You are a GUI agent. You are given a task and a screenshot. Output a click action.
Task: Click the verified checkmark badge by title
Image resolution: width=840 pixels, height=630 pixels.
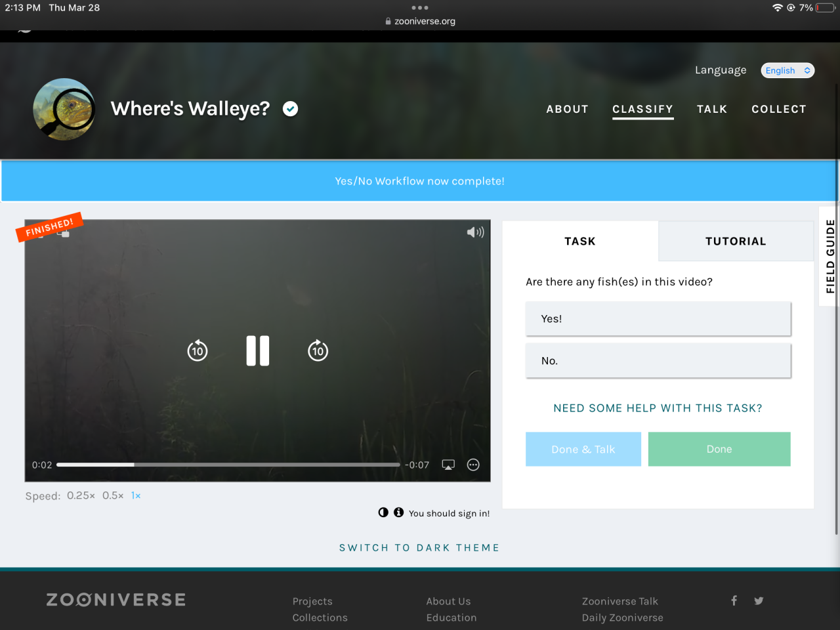pos(290,109)
